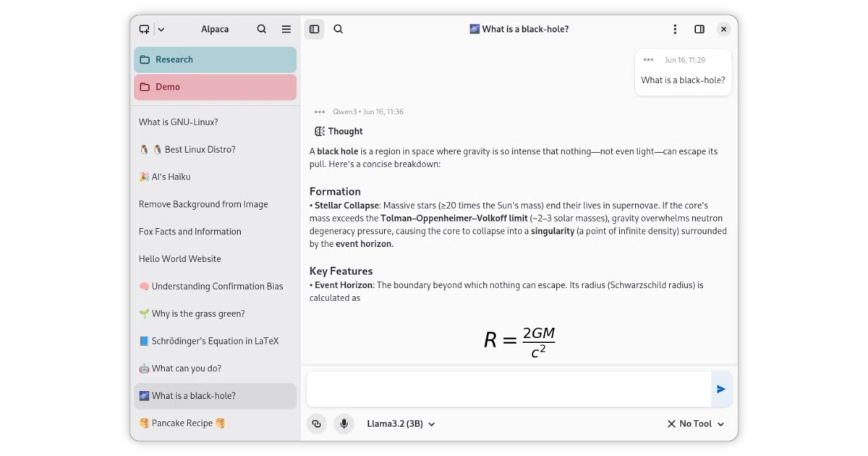
Task: Send the message with the arrow button
Action: (721, 389)
